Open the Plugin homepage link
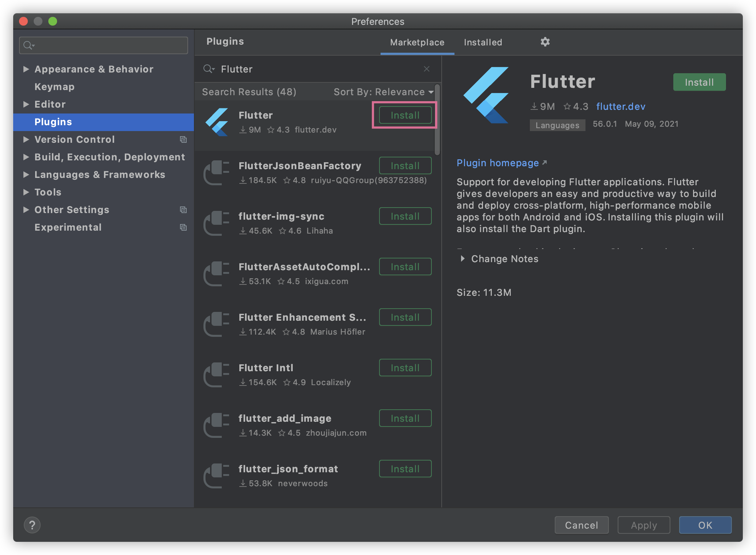Viewport: 756px width, 555px height. [498, 163]
